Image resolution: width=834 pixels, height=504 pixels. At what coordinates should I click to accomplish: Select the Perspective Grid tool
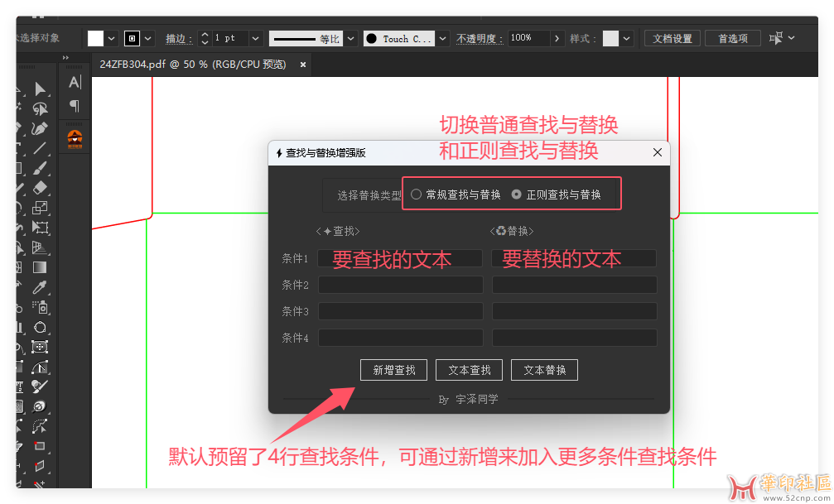pyautogui.click(x=40, y=247)
